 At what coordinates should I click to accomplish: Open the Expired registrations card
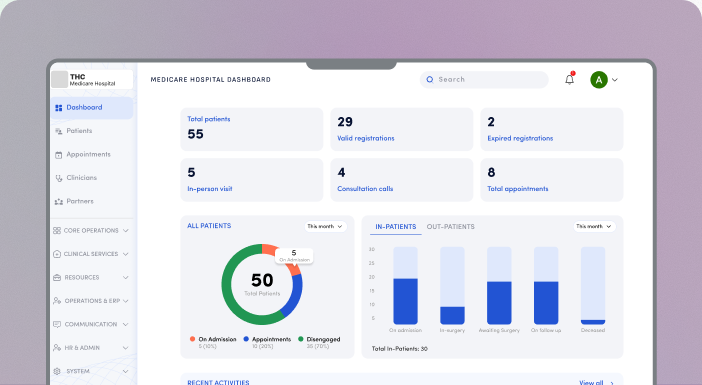pos(552,129)
